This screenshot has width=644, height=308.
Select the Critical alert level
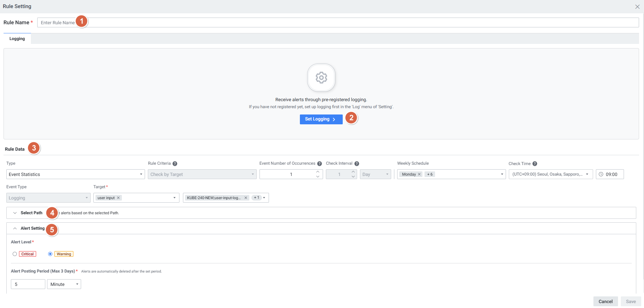(x=15, y=254)
